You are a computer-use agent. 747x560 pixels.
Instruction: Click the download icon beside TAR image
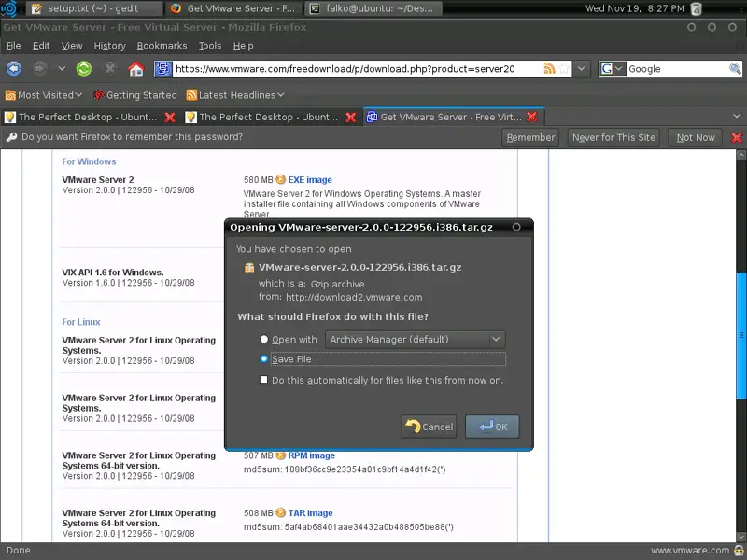(x=281, y=512)
